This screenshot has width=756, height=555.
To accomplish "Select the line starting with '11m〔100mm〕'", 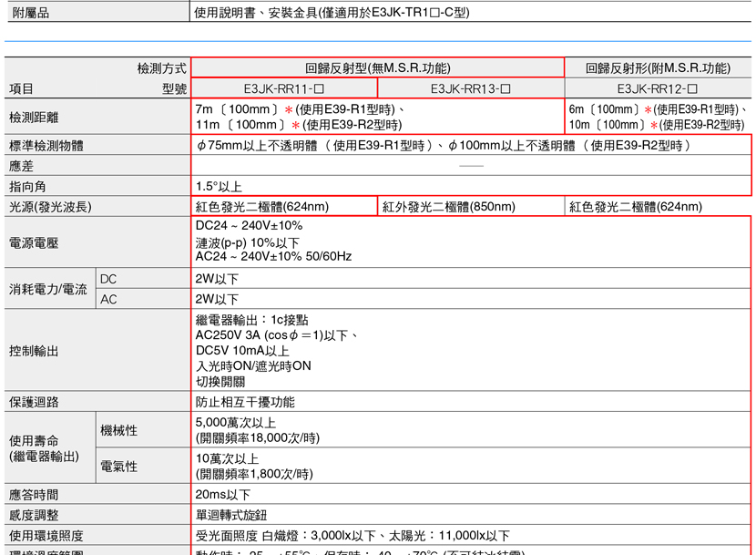I will [x=299, y=125].
